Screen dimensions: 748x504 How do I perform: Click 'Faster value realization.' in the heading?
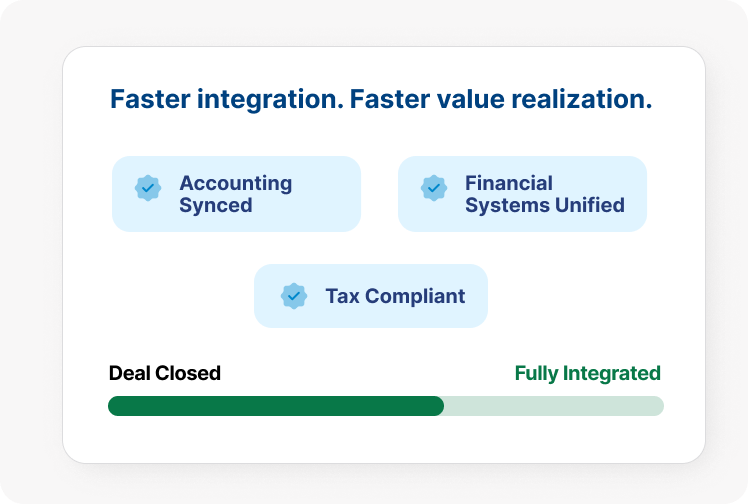(x=500, y=99)
